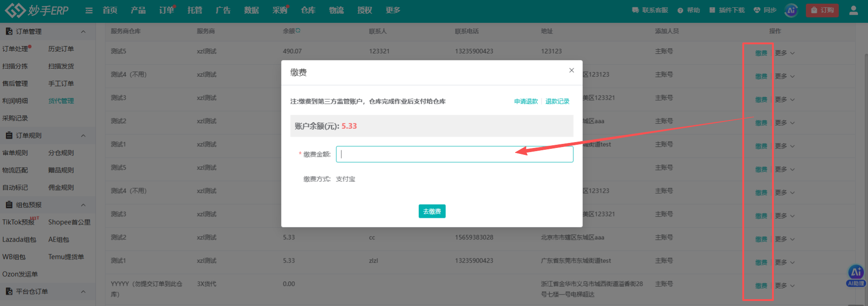The image size is (868, 306).
Task: Open TikTok预报 in the sidebar
Action: [x=18, y=222]
